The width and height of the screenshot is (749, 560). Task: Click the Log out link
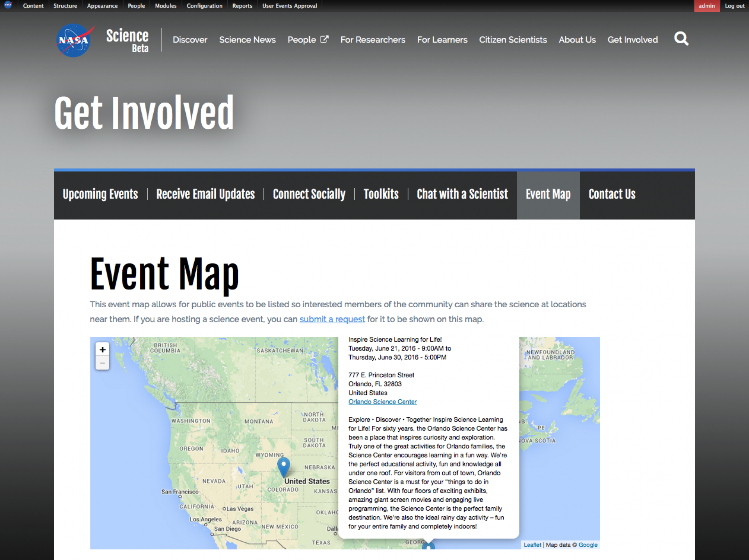pos(735,6)
